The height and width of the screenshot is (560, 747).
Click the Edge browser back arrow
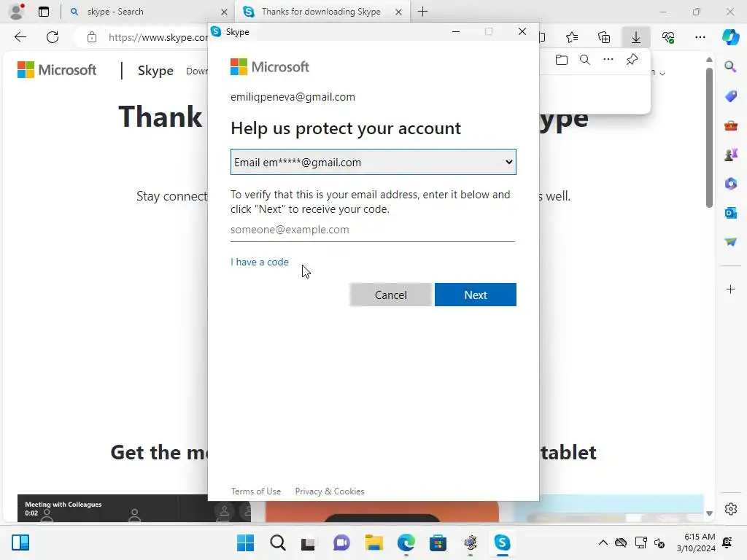click(20, 37)
